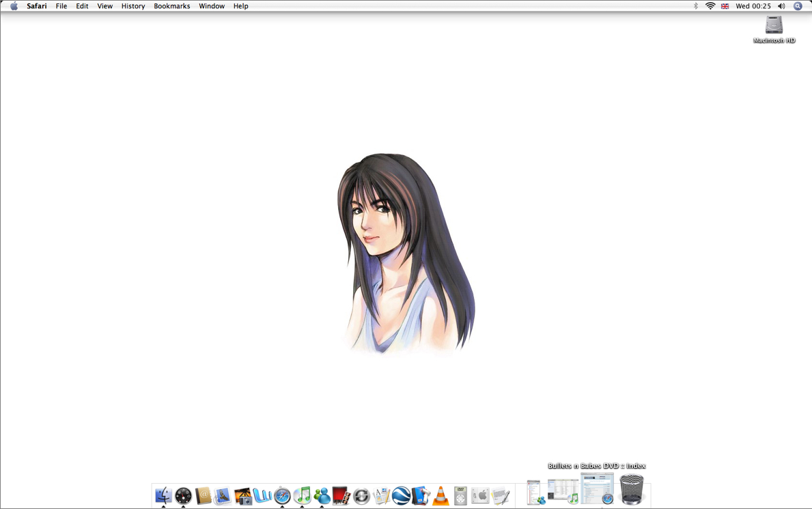812x509 pixels.
Task: Click the Bluetooth status icon
Action: coord(695,6)
